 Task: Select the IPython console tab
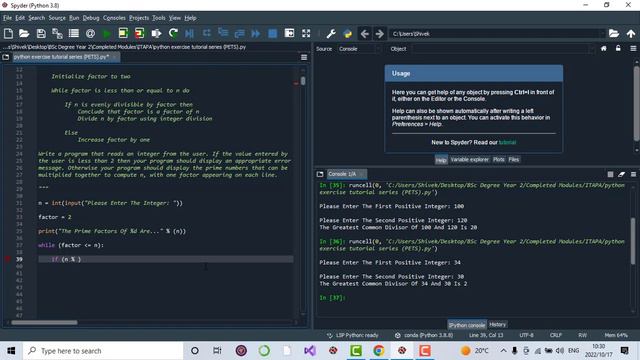pyautogui.click(x=467, y=325)
